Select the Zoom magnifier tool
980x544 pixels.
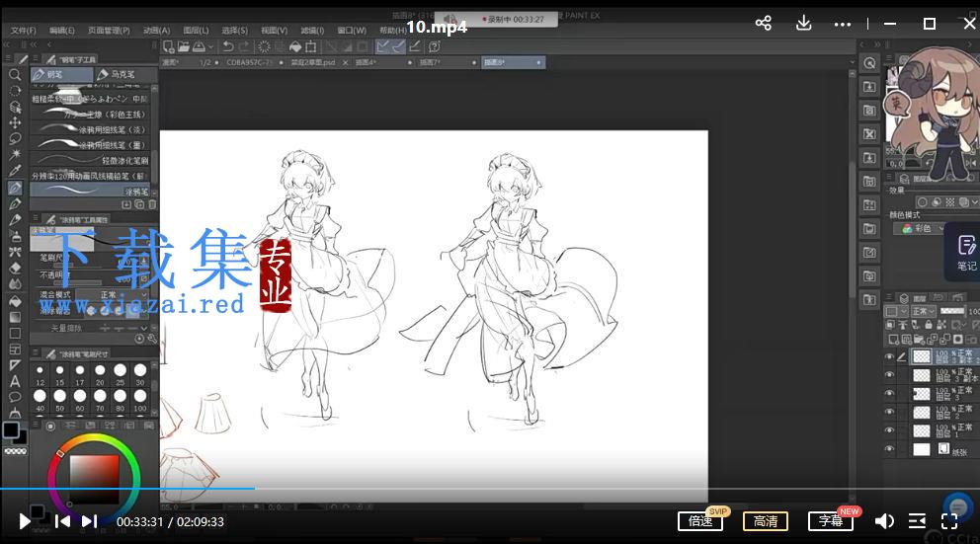coord(15,75)
